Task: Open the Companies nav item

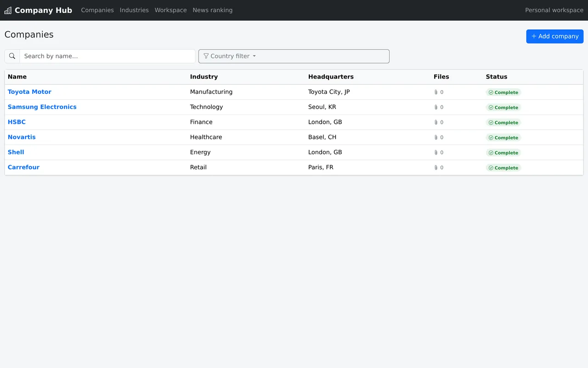Action: coord(97,10)
